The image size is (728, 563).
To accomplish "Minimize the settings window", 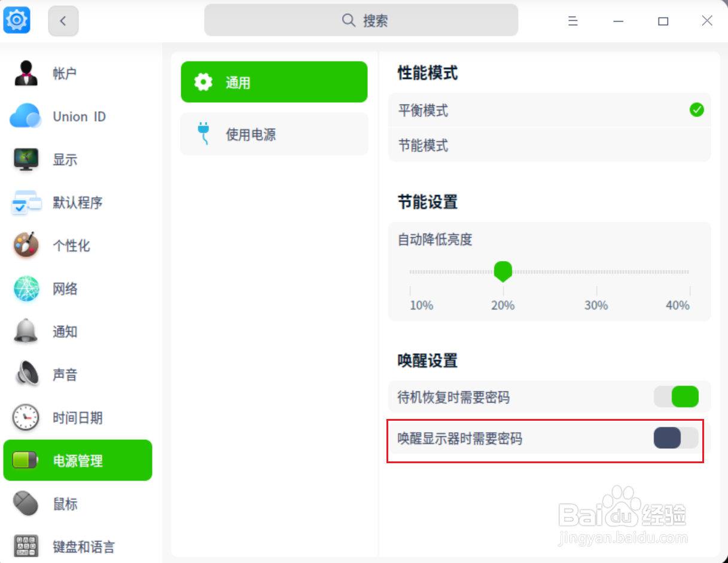I will pos(619,21).
